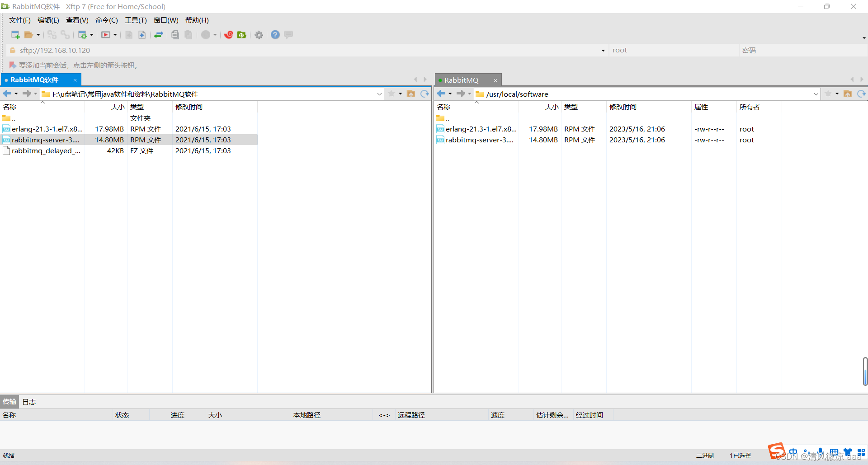
Task: Open the 查看(V) menu
Action: (77, 20)
